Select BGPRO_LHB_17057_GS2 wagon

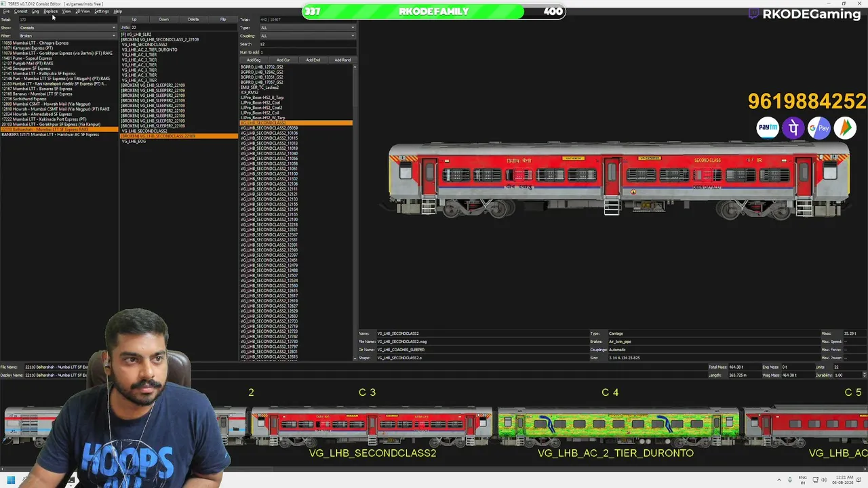(x=262, y=83)
